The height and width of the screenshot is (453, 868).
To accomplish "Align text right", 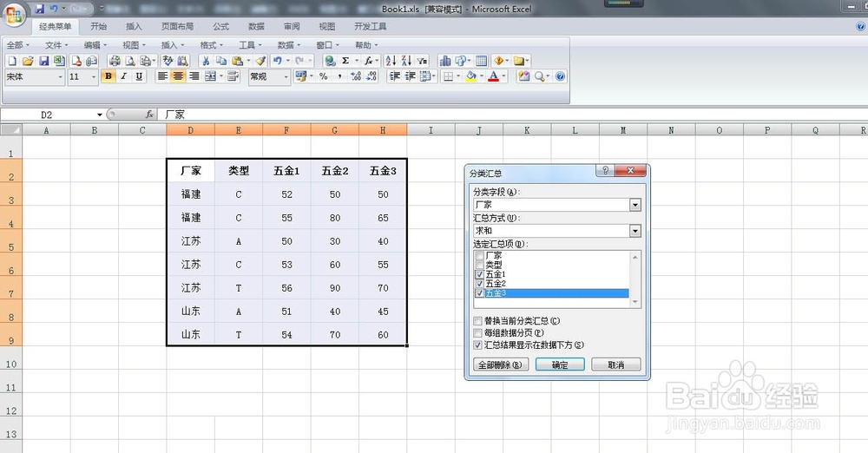I will 194,76.
